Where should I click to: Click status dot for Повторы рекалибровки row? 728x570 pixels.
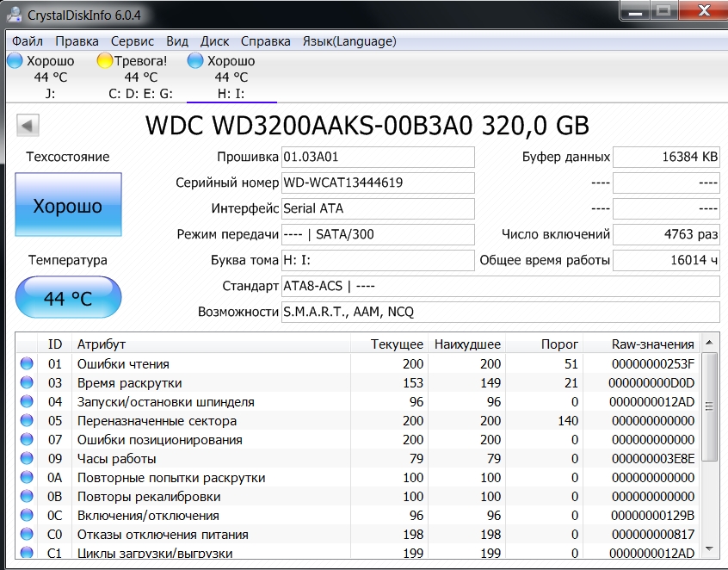27,496
